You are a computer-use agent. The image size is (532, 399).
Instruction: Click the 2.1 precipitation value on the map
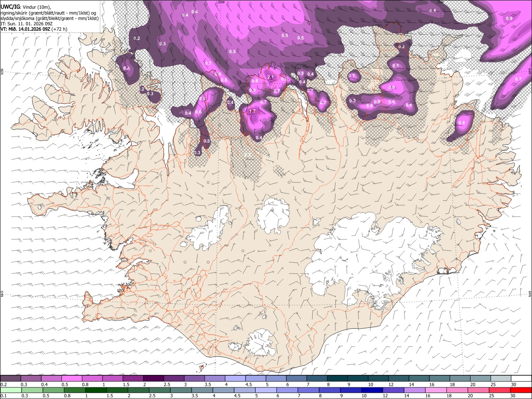pyautogui.click(x=271, y=77)
